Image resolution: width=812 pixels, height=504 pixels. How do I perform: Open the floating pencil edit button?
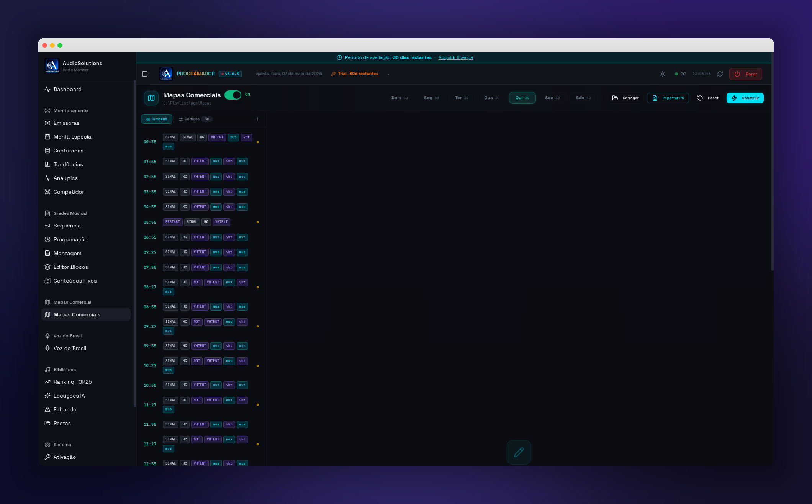pos(519,452)
